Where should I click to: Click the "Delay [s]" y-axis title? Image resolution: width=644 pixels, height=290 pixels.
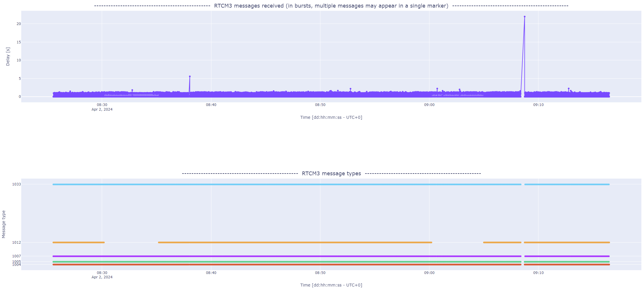[8, 56]
